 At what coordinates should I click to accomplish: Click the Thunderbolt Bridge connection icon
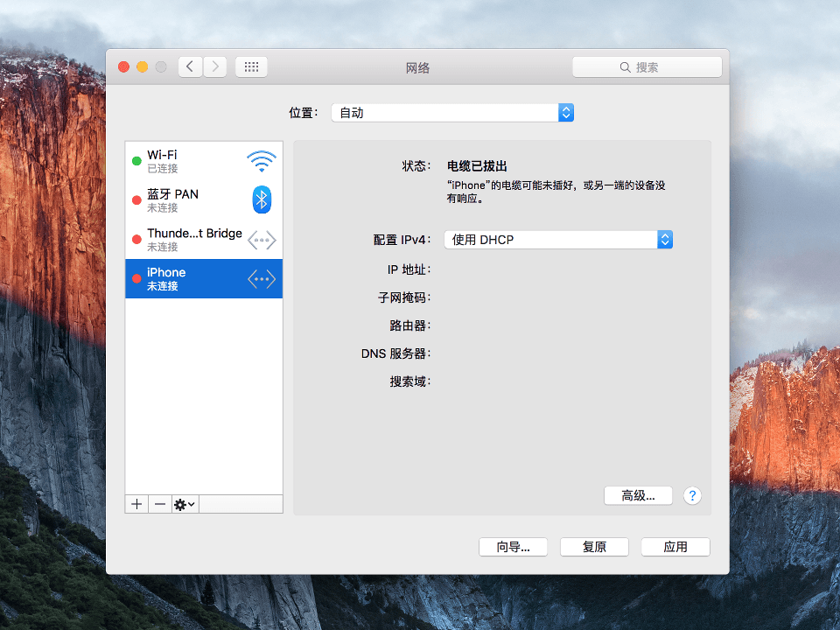click(261, 239)
